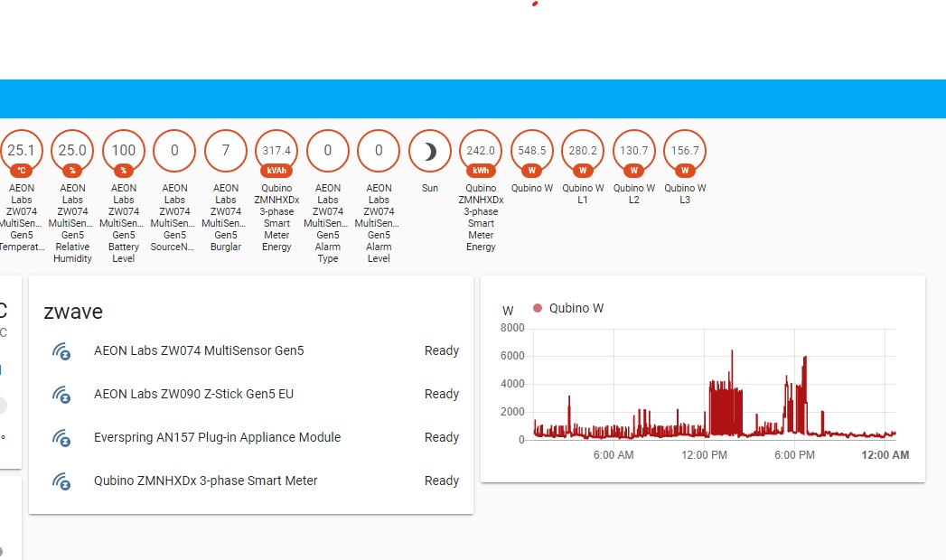Open the Alarm Type badge showing 0
Viewport: 946px width, 560px height.
[328, 151]
